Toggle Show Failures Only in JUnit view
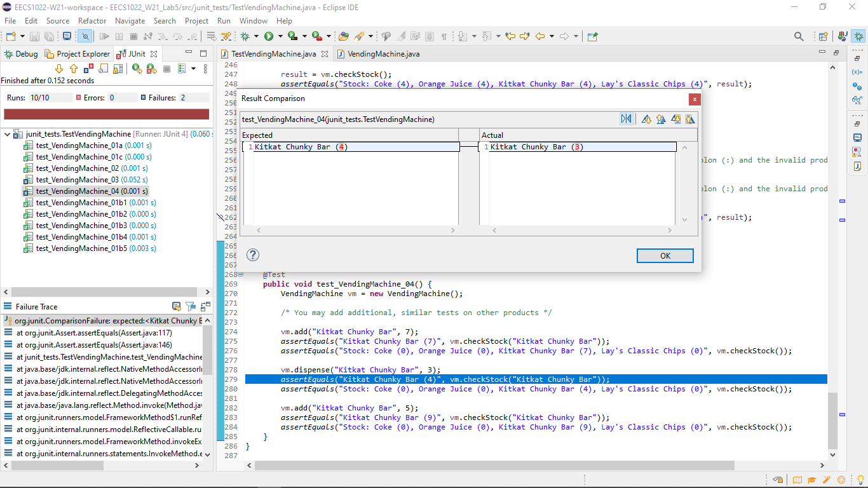 88,69
